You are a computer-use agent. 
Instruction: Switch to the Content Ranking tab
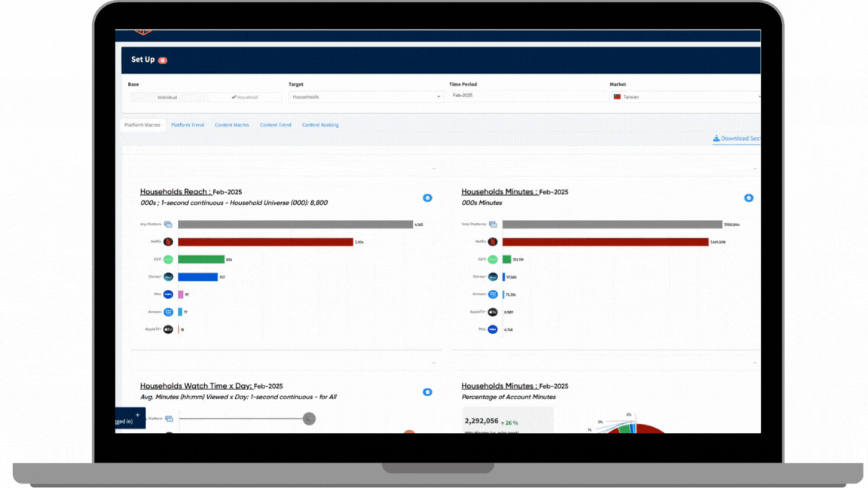(320, 125)
